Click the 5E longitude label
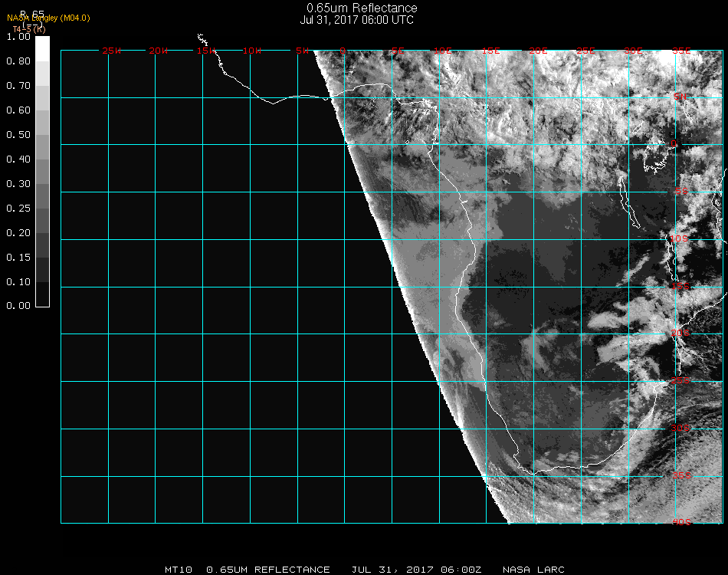 (x=398, y=51)
